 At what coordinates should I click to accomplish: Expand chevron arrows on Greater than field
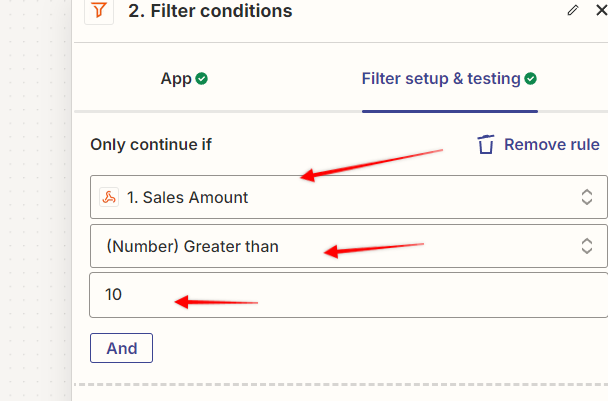click(x=587, y=246)
